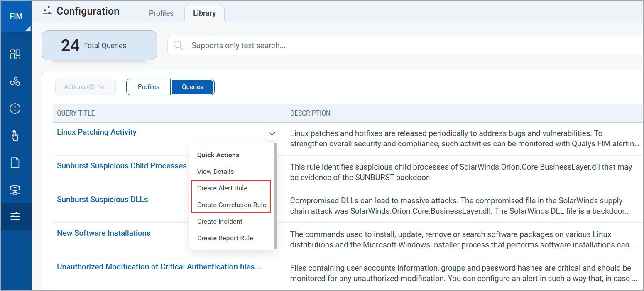Image resolution: width=644 pixels, height=291 pixels.
Task: Choose Create Incident from menu
Action: pos(220,221)
